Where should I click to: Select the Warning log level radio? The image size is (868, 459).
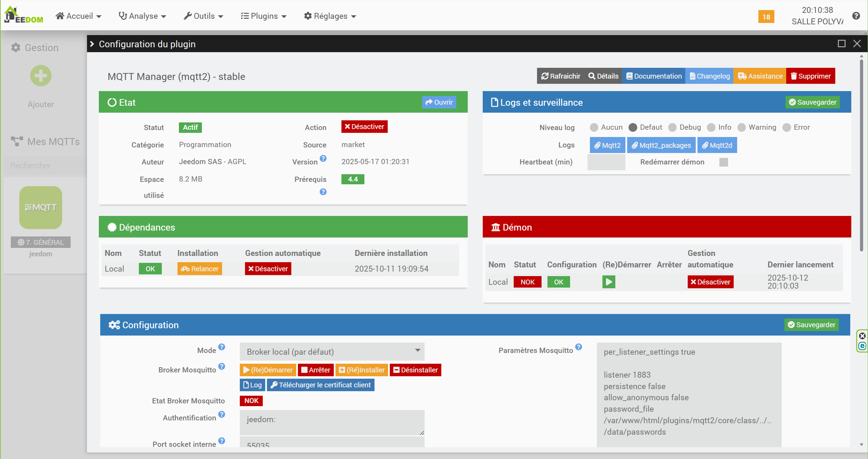741,128
